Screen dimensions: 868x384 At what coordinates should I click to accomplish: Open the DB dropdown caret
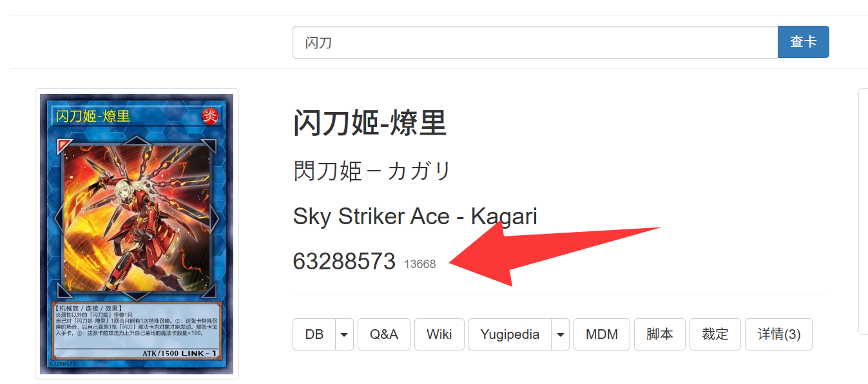(344, 334)
